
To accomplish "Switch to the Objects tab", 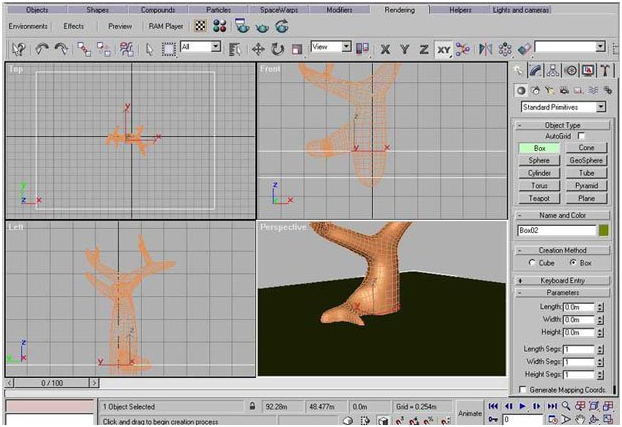I will tap(37, 10).
